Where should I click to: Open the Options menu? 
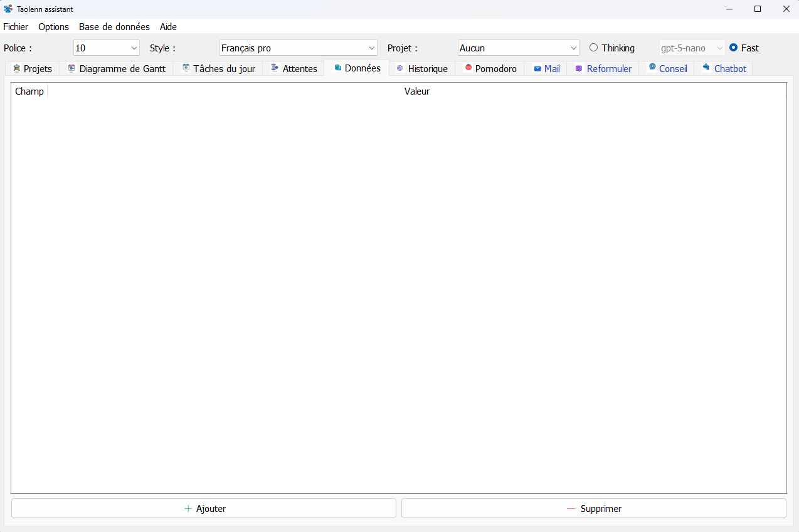(x=53, y=27)
